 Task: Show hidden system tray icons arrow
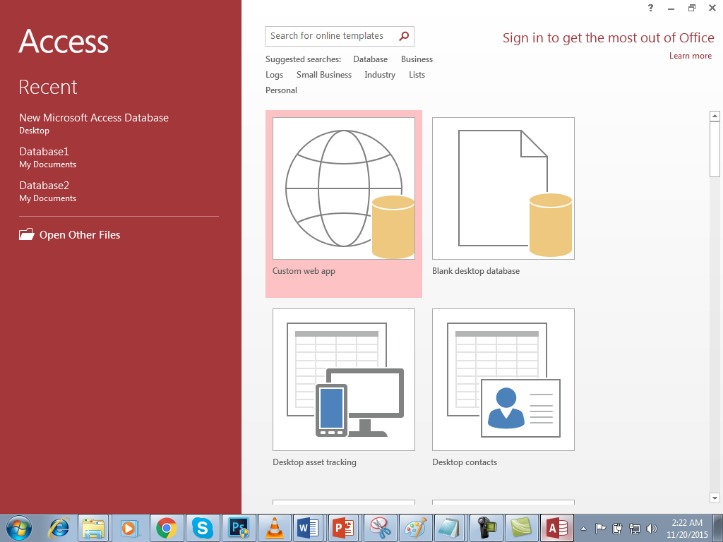click(x=583, y=529)
